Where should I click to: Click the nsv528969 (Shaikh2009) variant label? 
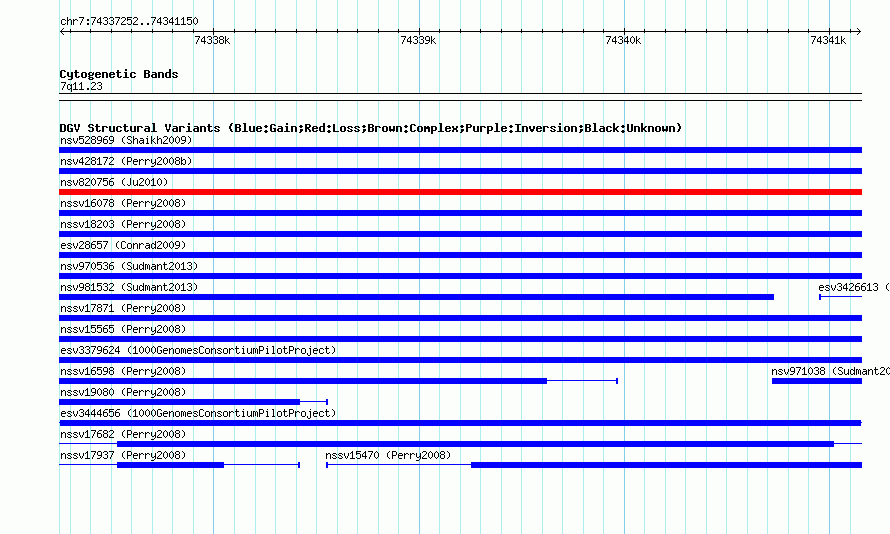click(126, 140)
